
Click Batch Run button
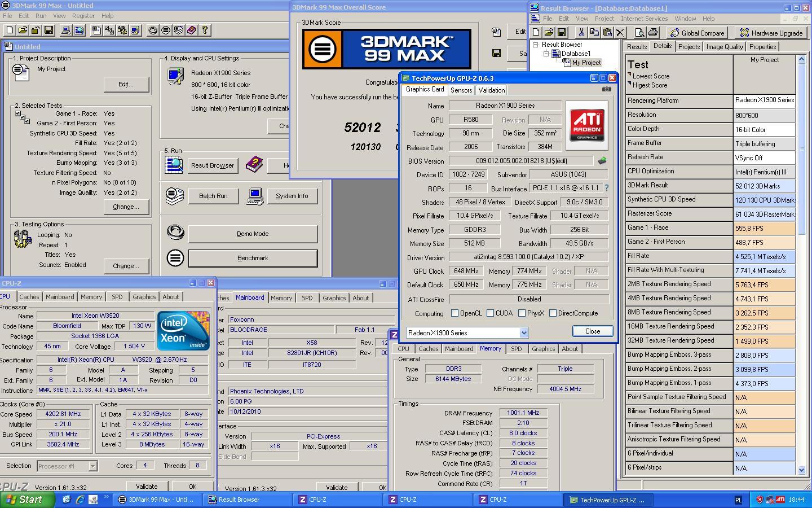(213, 196)
